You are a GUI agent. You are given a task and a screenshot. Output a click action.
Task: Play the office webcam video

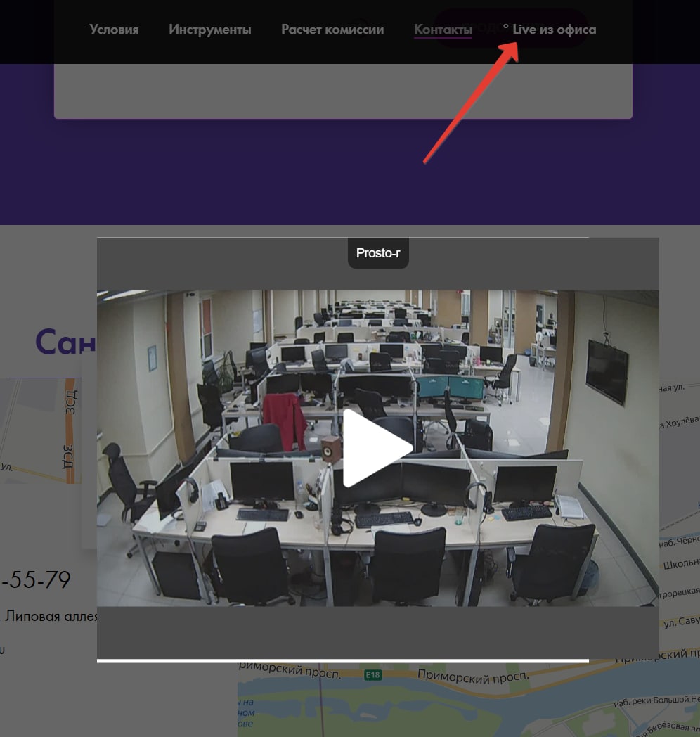pos(377,447)
